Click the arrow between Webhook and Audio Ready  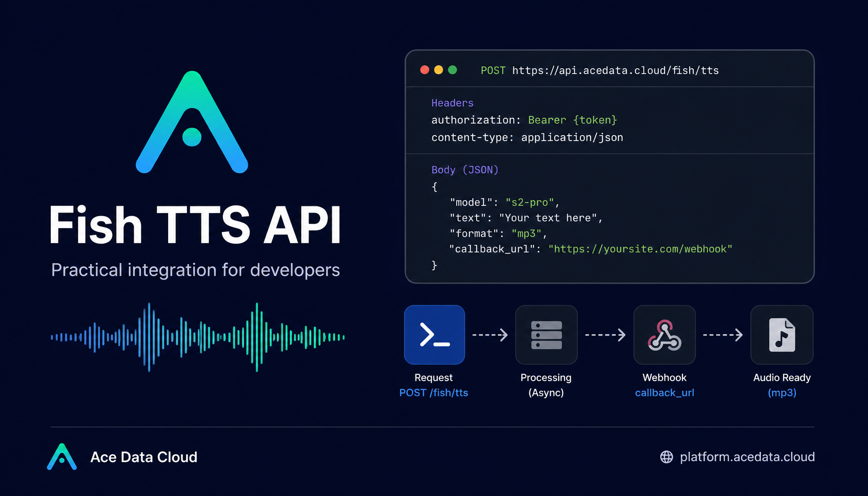(x=723, y=335)
